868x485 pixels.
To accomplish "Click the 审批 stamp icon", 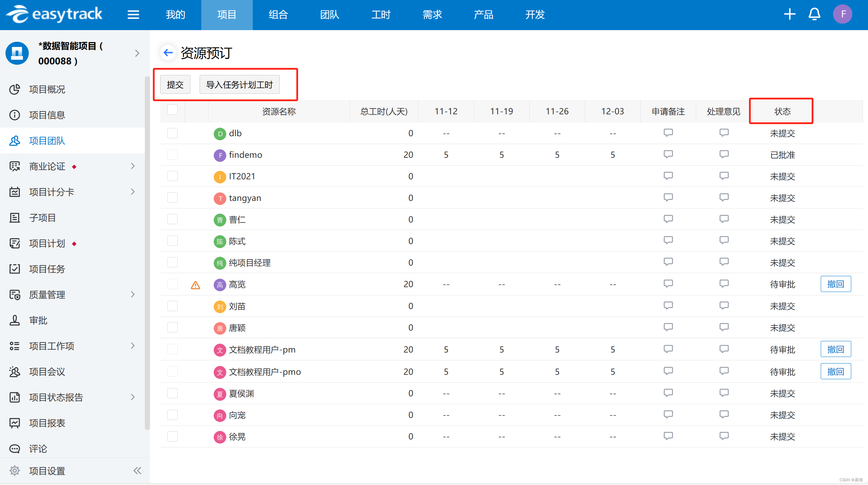I will 15,320.
